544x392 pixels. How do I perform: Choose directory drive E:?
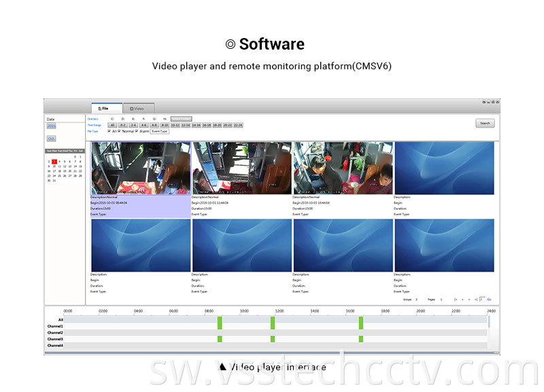pos(133,119)
